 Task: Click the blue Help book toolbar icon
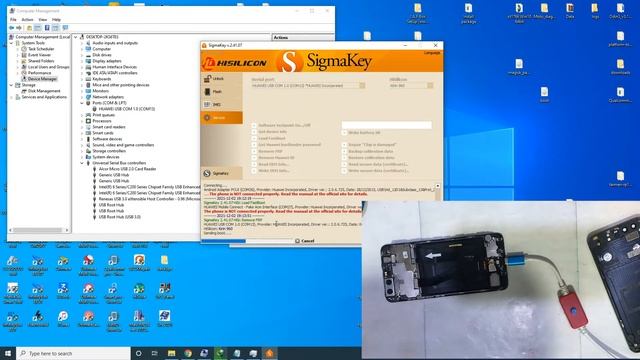pyautogui.click(x=47, y=28)
